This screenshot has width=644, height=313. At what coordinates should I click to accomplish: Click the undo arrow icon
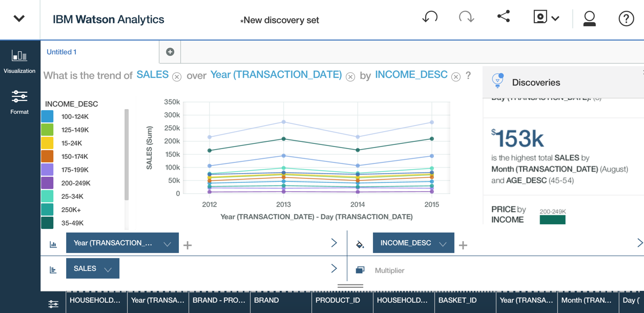coord(430,17)
